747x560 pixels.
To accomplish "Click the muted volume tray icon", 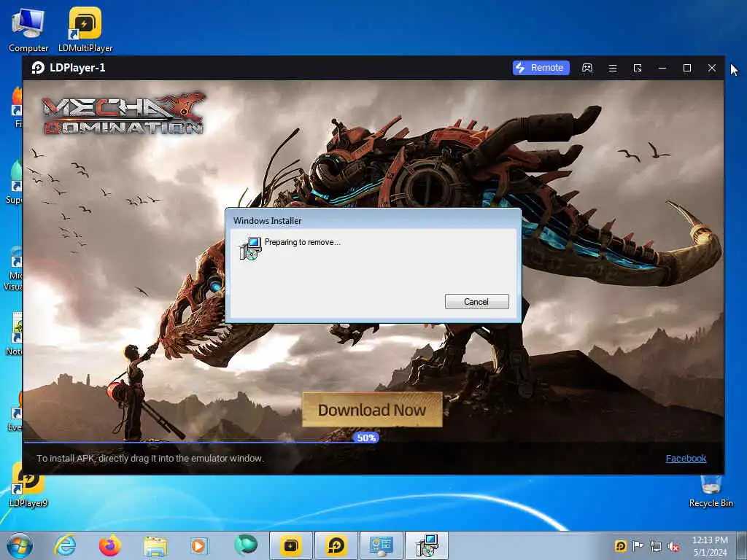I will (673, 547).
